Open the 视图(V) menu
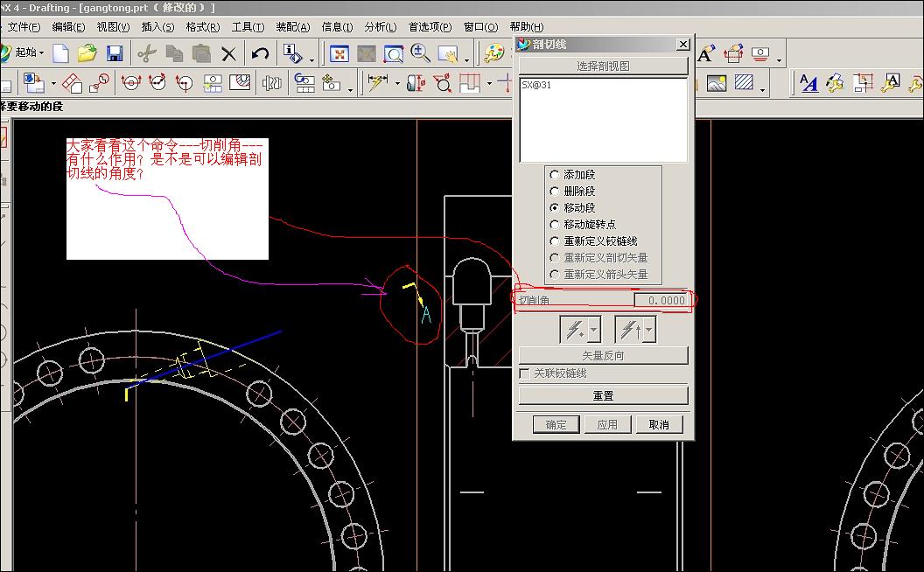The width and height of the screenshot is (924, 572). (x=113, y=27)
